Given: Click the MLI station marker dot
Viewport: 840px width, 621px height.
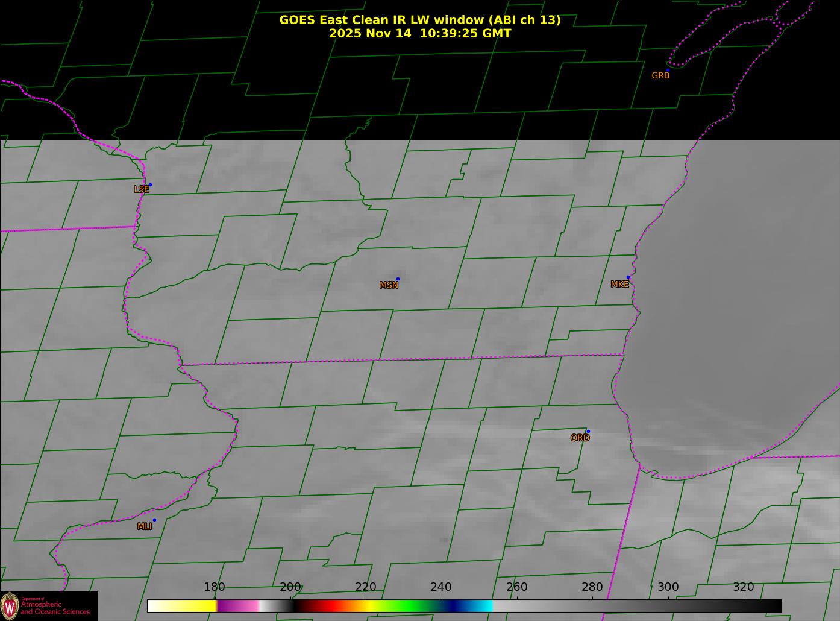Looking at the screenshot, I should [x=154, y=520].
